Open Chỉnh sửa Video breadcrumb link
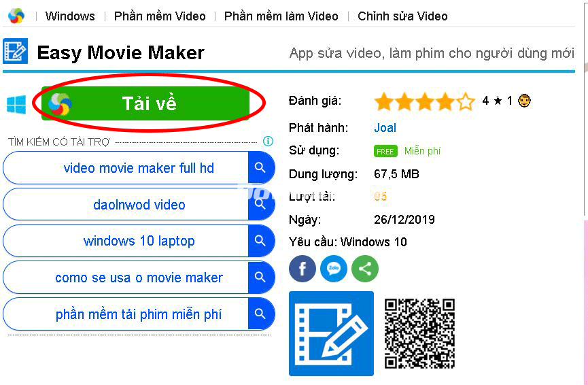This screenshot has height=385, width=588. (x=402, y=16)
